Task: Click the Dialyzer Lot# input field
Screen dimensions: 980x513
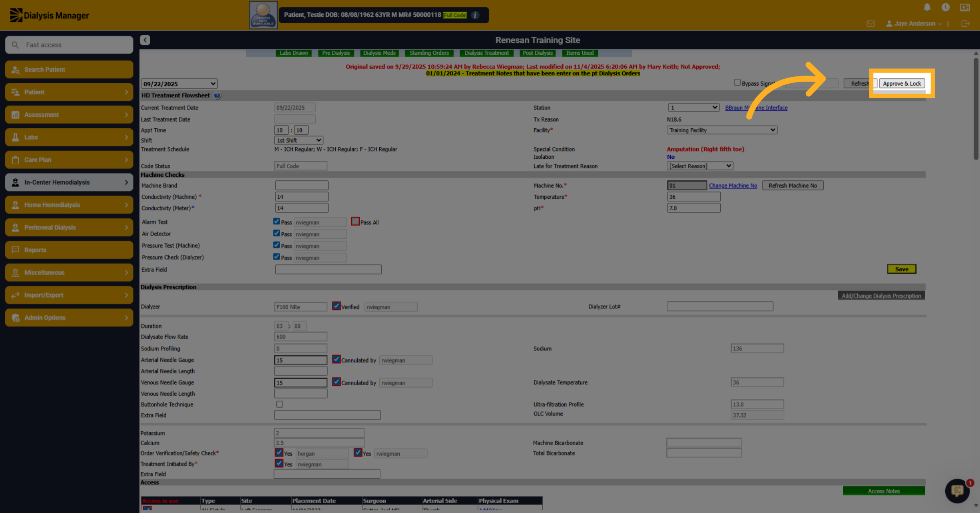Action: (720, 306)
